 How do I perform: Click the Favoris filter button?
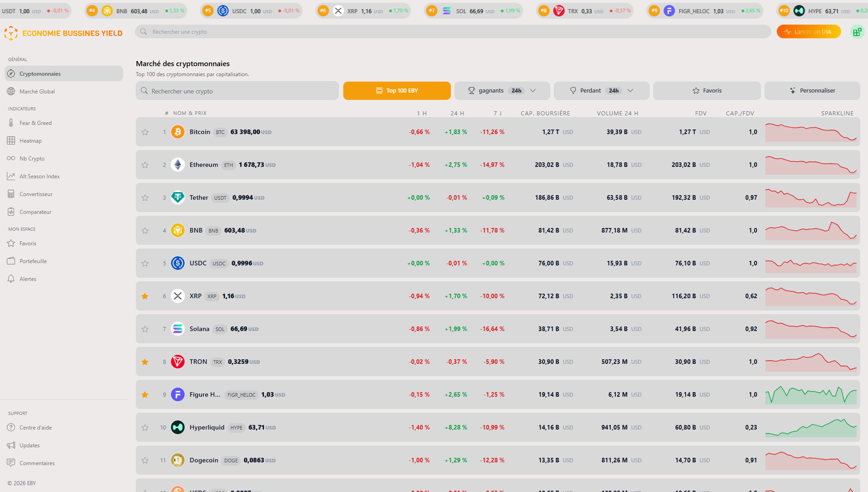[x=707, y=90]
